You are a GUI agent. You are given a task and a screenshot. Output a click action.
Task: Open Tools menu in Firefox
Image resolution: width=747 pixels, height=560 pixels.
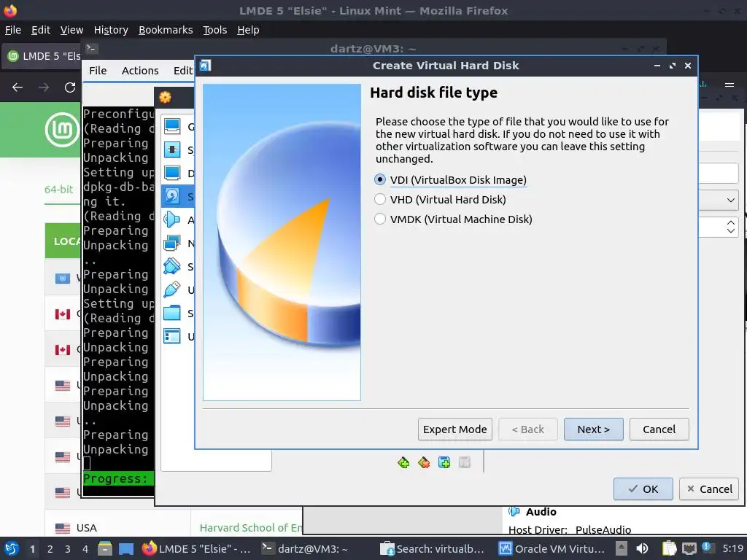[215, 30]
